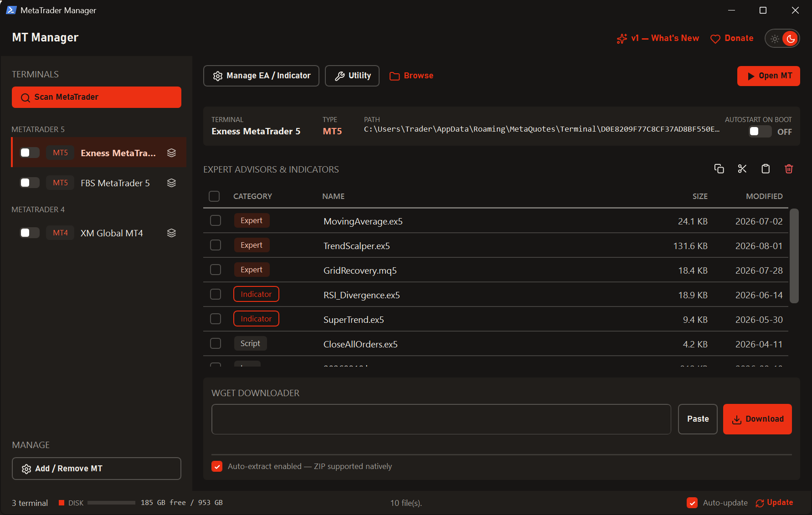
Task: Open Manage EA / Indicator
Action: (261, 76)
